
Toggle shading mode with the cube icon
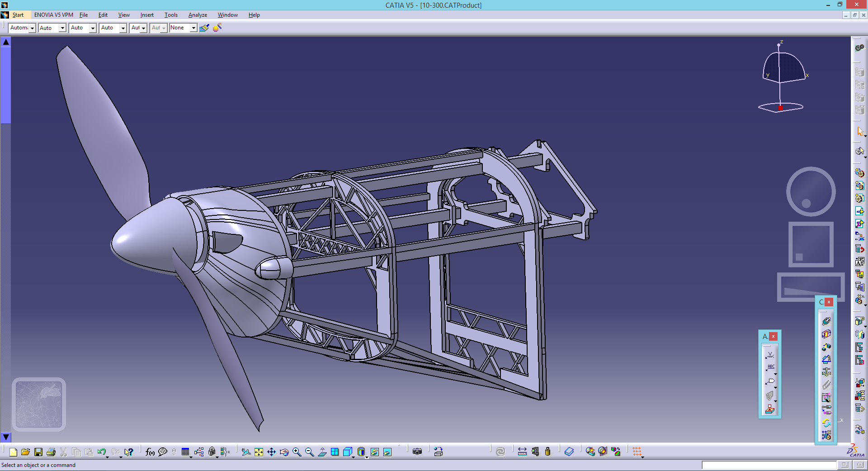coord(348,452)
